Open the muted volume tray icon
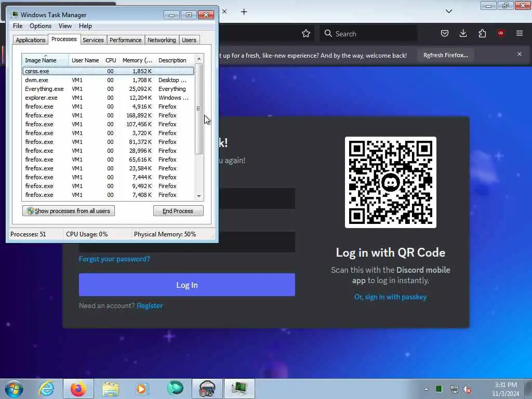The width and height of the screenshot is (532, 399). [x=468, y=390]
